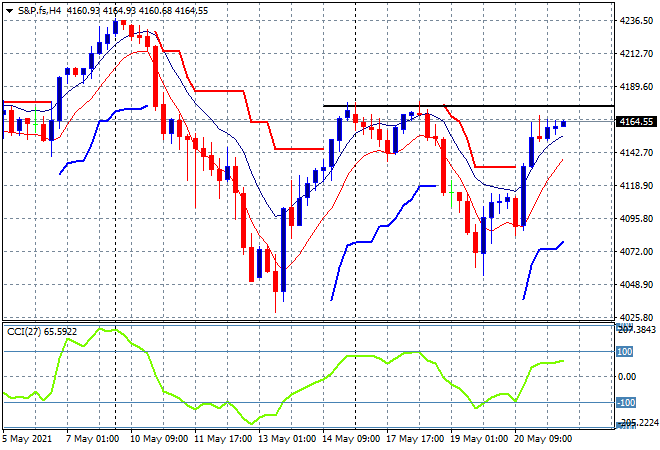Click the 4095.80 price axis label

[x=636, y=218]
